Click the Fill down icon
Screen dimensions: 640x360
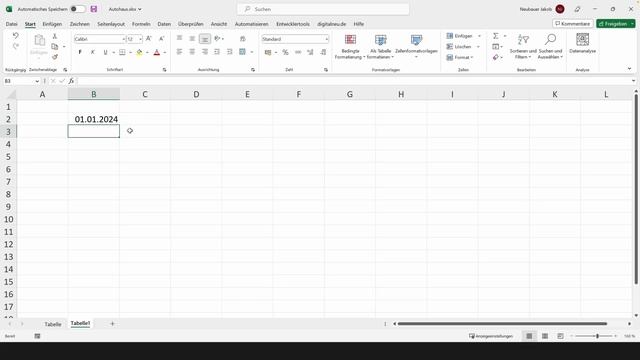496,47
